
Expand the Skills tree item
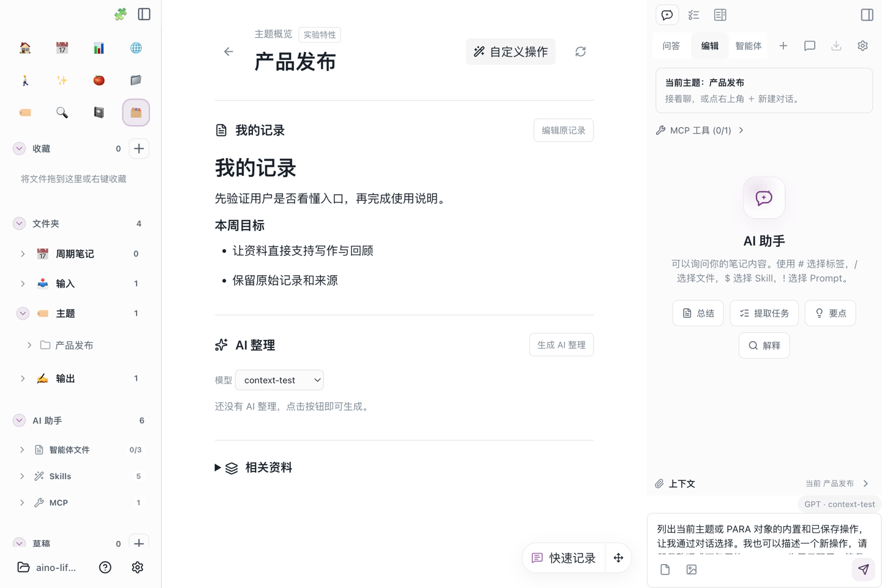coord(22,477)
